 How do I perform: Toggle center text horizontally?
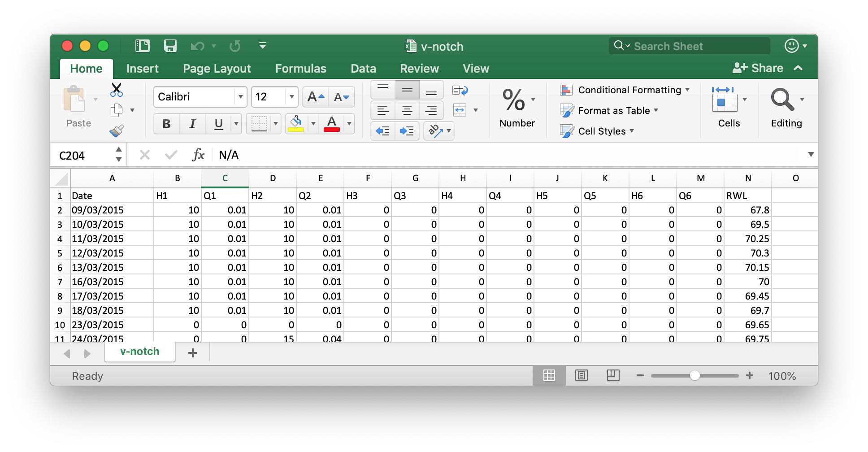point(407,110)
